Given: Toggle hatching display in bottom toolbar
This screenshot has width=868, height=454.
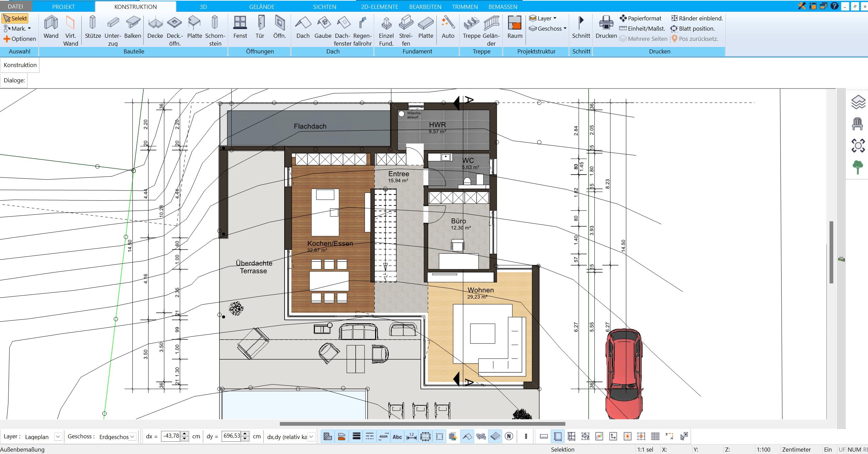Looking at the screenshot, I should pyautogui.click(x=328, y=436).
